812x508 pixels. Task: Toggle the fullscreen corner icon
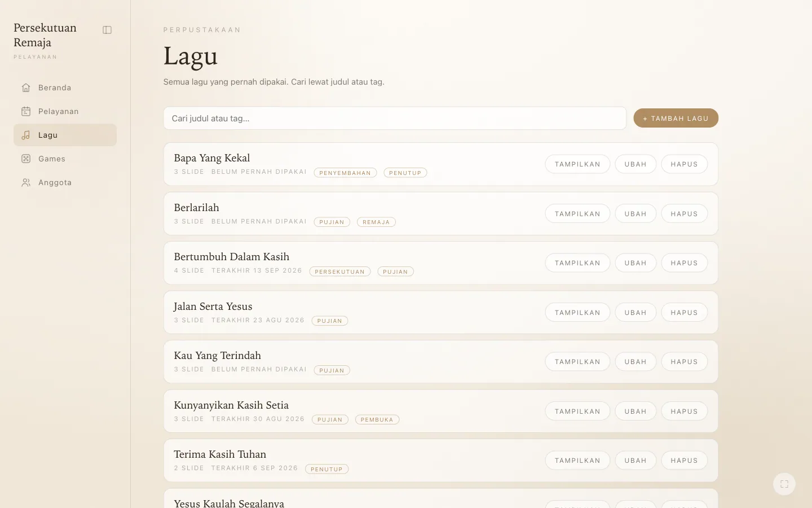pyautogui.click(x=784, y=484)
